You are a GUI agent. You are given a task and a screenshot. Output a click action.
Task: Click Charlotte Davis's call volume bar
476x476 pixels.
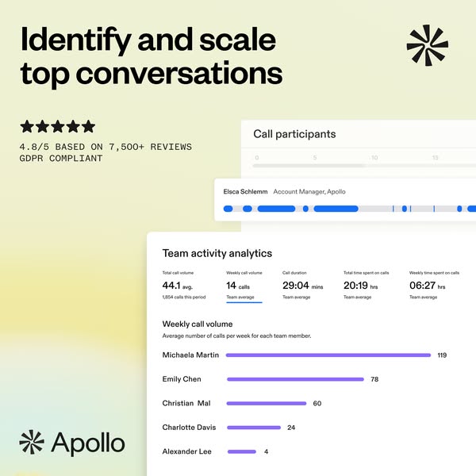click(x=254, y=428)
